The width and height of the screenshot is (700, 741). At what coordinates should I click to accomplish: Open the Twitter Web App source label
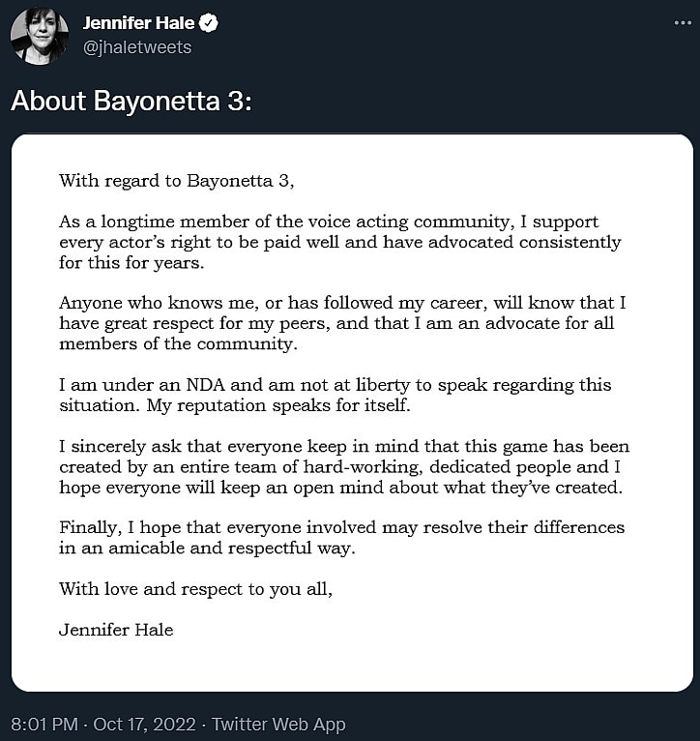(278, 724)
